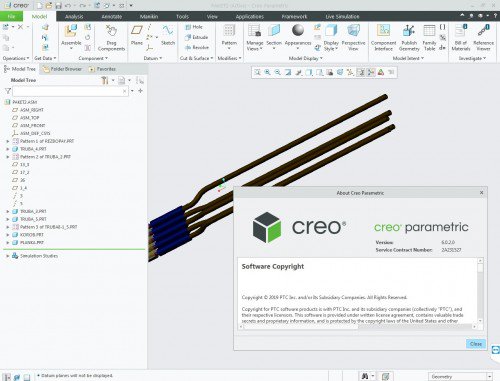Expand Pattern 1 of REZBOPAY.PRT node
Screen dimensions: 500x381
point(8,141)
